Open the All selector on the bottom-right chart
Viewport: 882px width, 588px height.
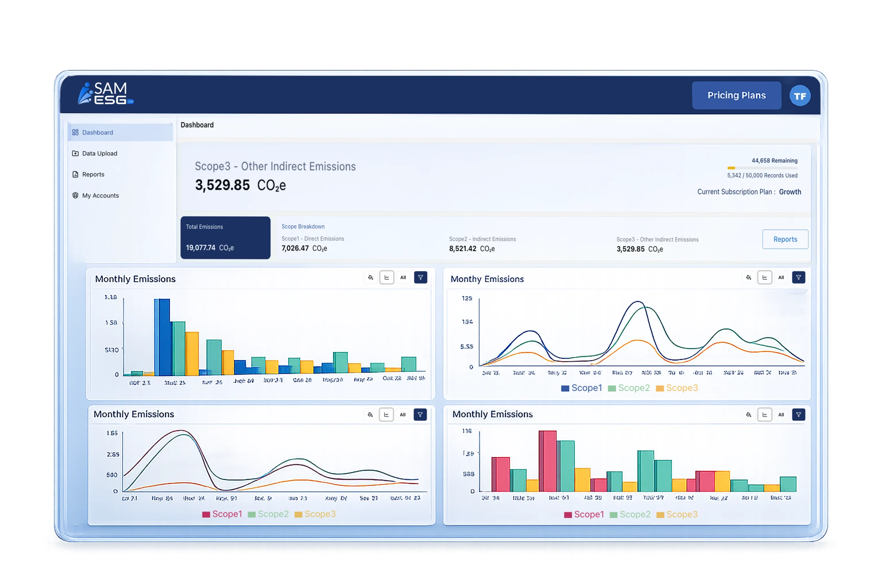pyautogui.click(x=781, y=415)
